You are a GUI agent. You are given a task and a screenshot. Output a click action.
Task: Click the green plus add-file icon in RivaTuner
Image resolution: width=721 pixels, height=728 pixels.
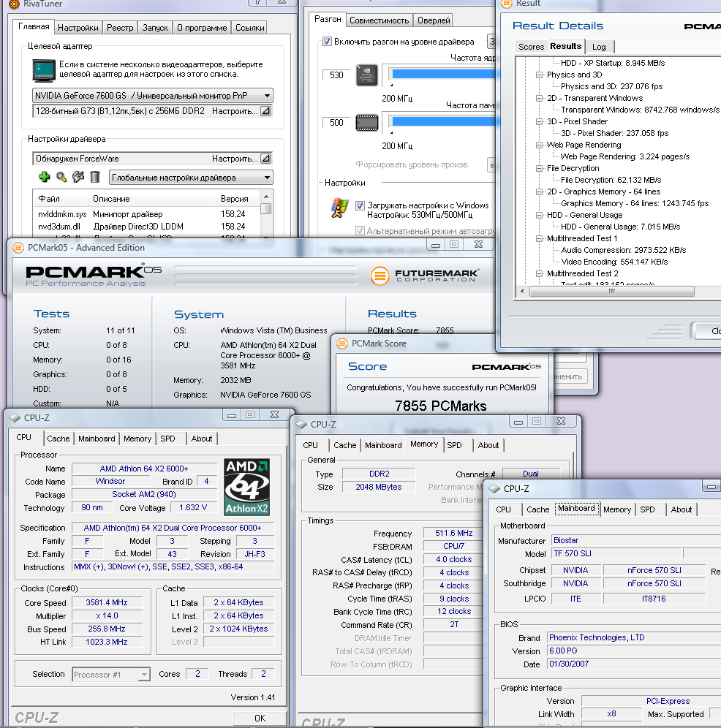44,177
